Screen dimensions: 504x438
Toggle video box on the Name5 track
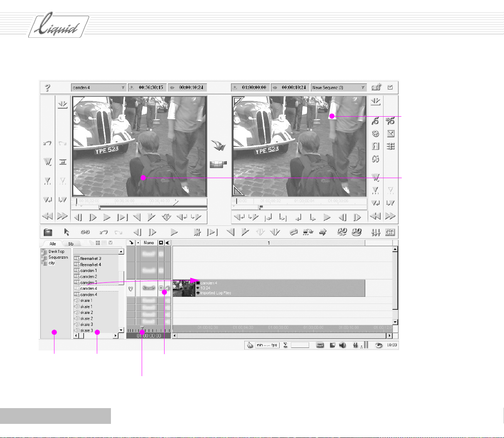coord(161,288)
